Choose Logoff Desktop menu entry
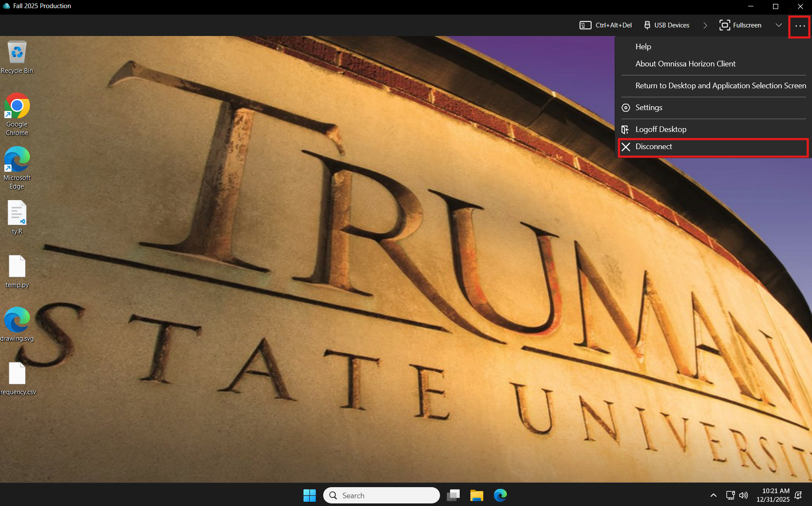 (660, 129)
